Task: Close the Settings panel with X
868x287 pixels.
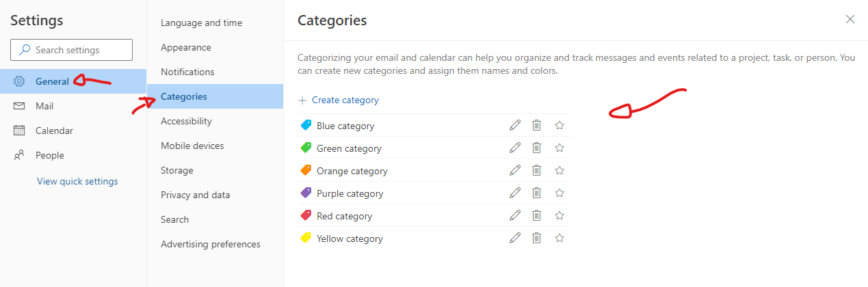Action: click(x=850, y=19)
